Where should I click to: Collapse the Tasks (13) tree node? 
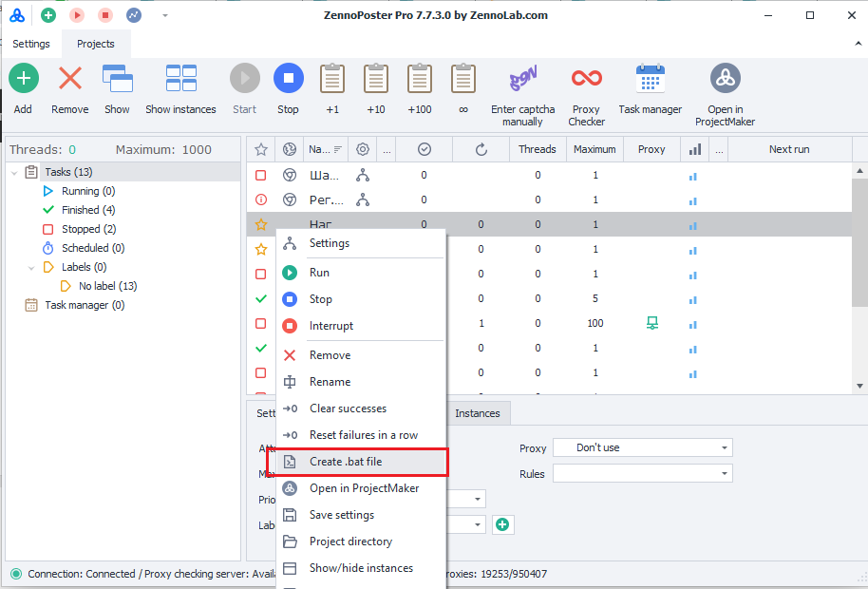(14, 173)
